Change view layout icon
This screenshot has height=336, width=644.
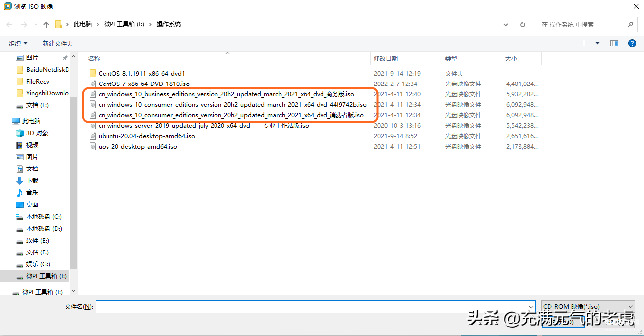[x=587, y=44]
